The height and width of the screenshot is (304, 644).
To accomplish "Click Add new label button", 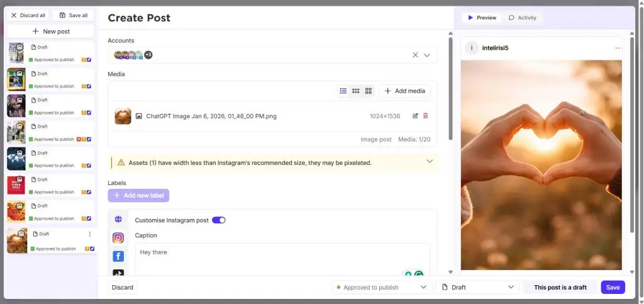I will point(138,196).
